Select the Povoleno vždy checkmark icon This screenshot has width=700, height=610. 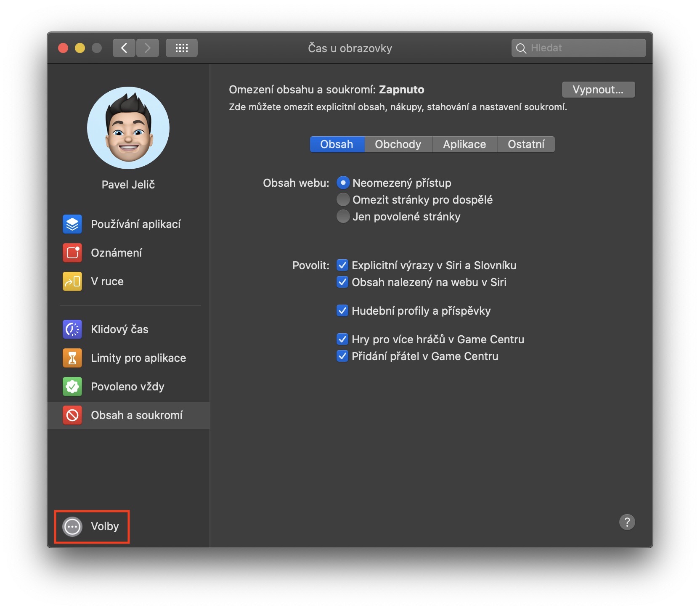(x=72, y=386)
